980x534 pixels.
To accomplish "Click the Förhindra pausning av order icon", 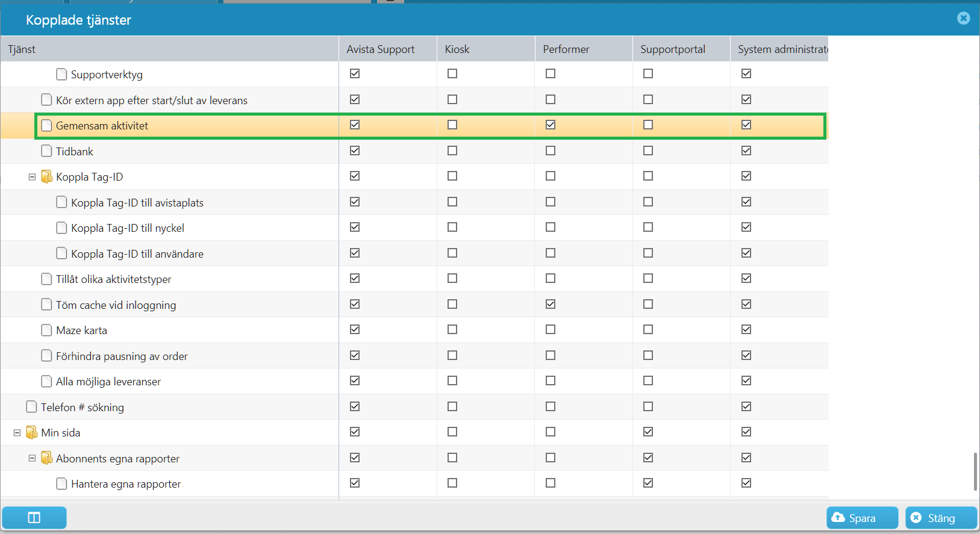I will [46, 356].
